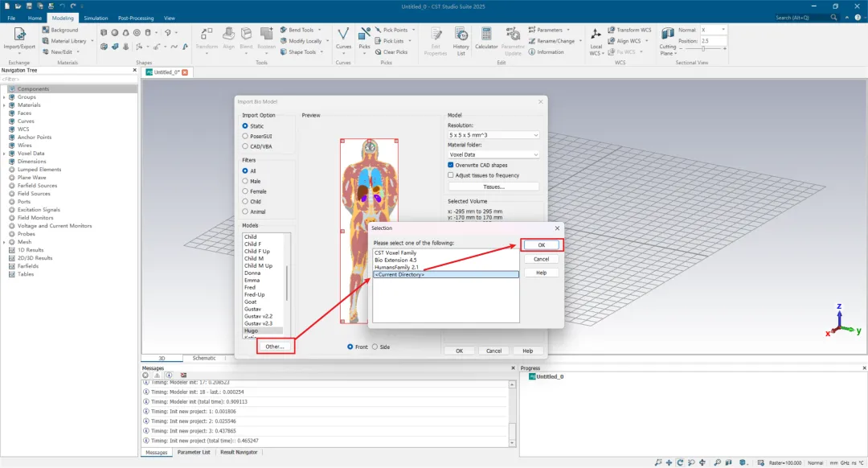Activate the Local WCS tool
The image size is (868, 468).
point(596,41)
